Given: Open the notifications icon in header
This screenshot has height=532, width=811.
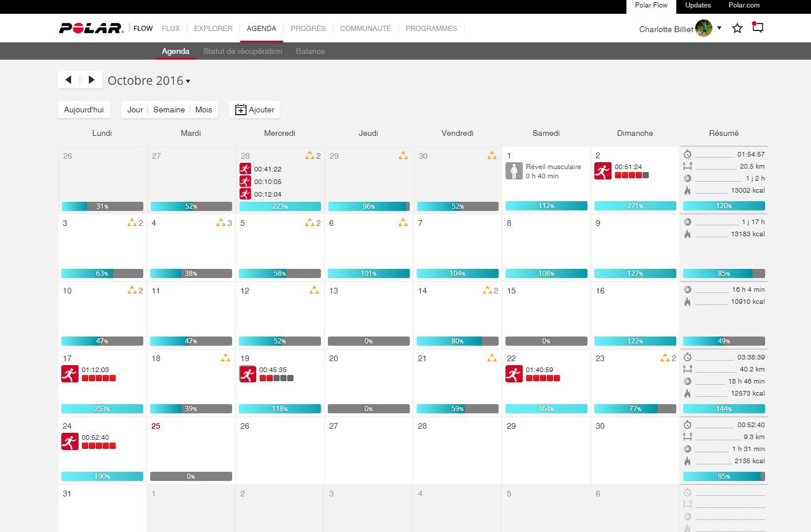Looking at the screenshot, I should coord(758,28).
